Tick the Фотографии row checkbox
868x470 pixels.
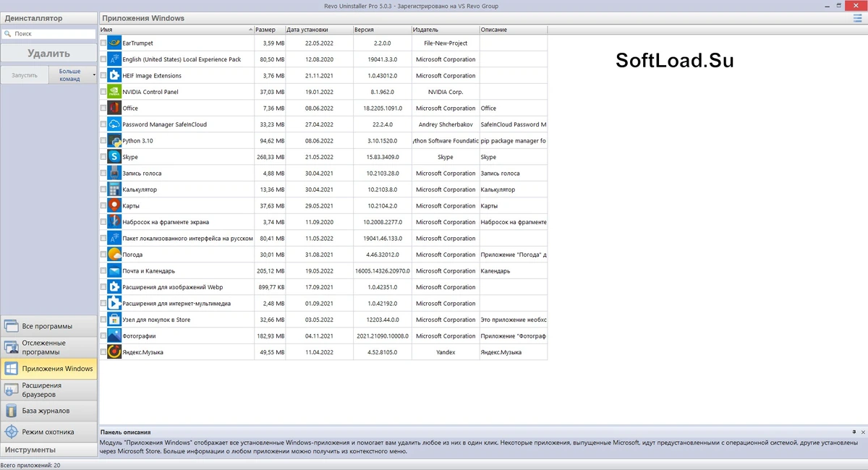[103, 336]
